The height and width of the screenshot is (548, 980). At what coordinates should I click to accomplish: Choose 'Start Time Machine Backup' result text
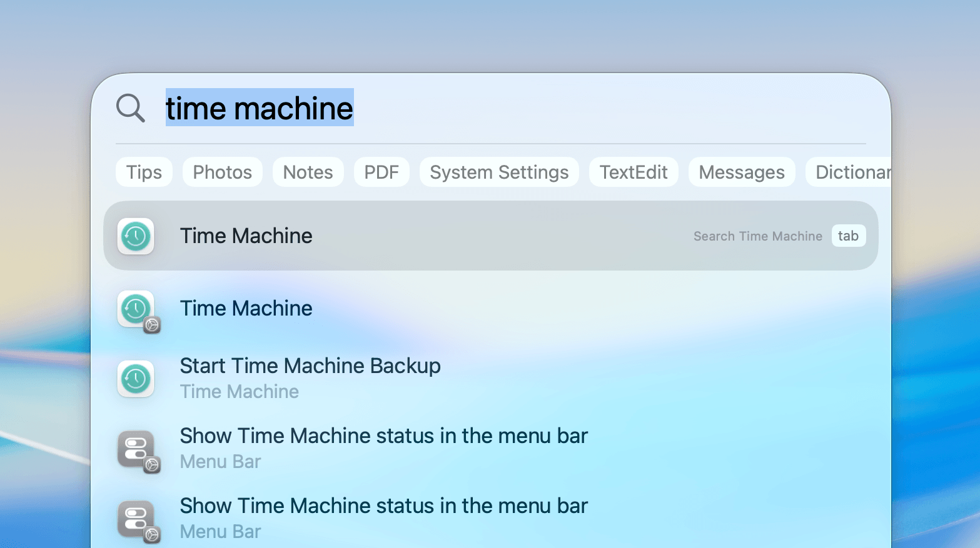(x=310, y=366)
